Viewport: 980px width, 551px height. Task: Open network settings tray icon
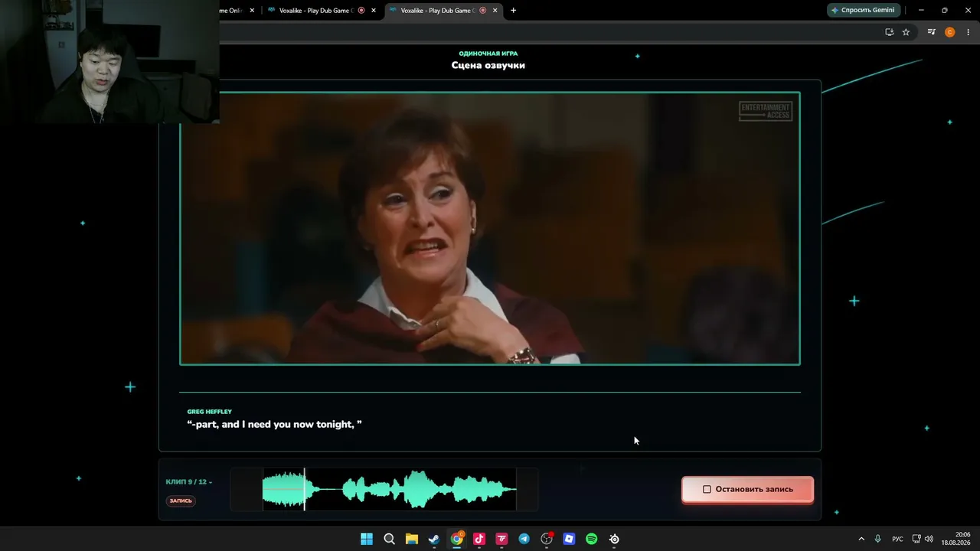point(916,539)
